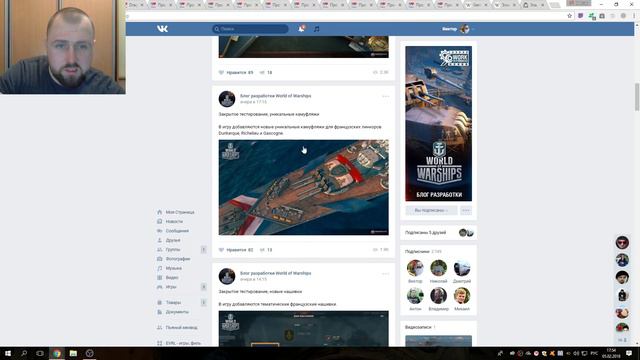The height and width of the screenshot is (360, 640).
Task: Expand the Вы подписаны subscription dropdown
Action: click(x=431, y=210)
